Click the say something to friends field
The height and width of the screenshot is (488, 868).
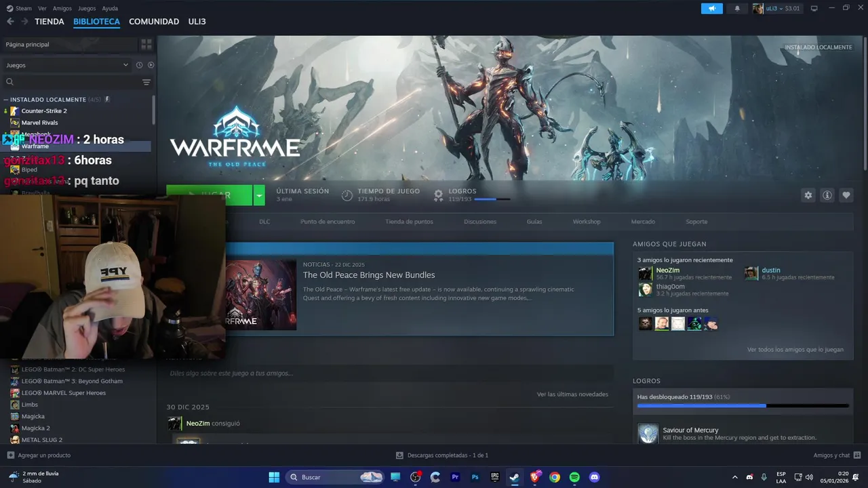click(390, 373)
